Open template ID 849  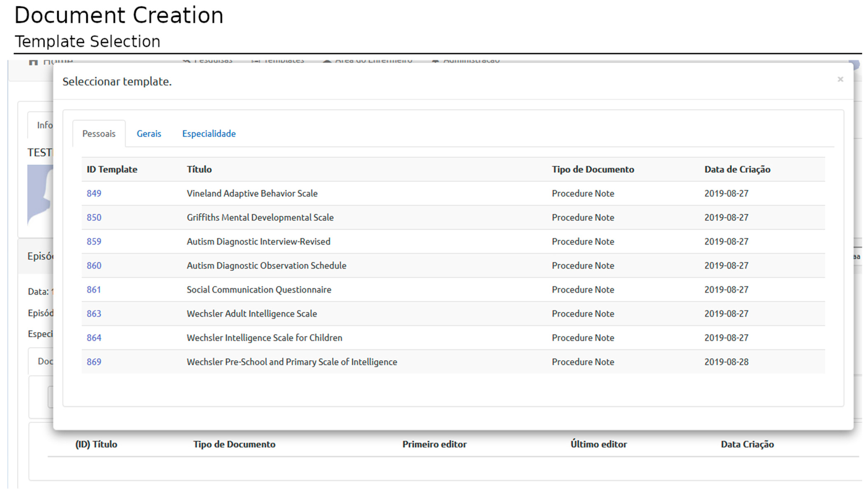pyautogui.click(x=94, y=193)
